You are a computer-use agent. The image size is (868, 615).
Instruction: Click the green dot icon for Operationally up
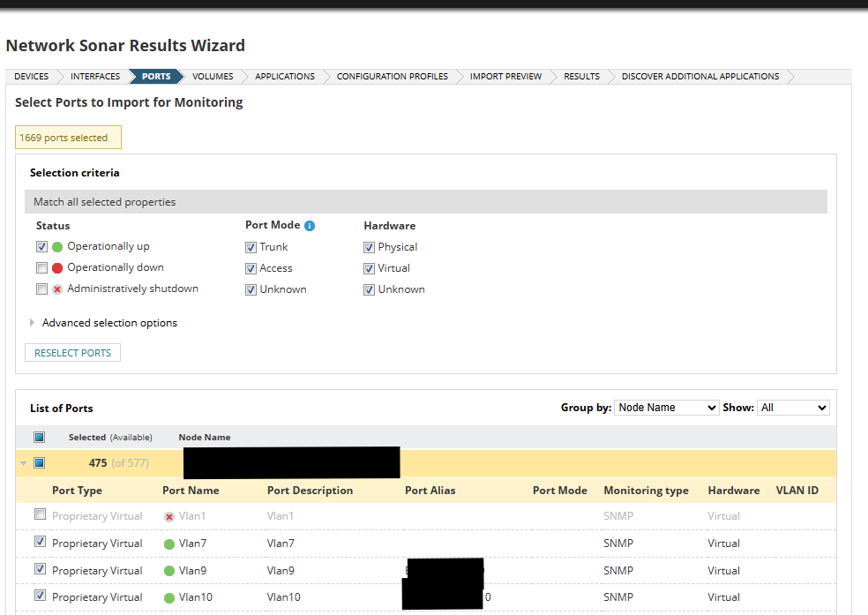click(x=56, y=246)
